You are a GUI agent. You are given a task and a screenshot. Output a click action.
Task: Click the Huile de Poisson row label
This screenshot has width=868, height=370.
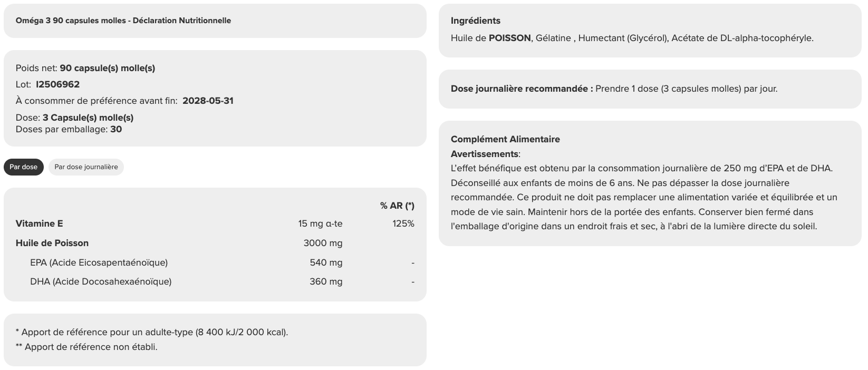[x=52, y=243]
